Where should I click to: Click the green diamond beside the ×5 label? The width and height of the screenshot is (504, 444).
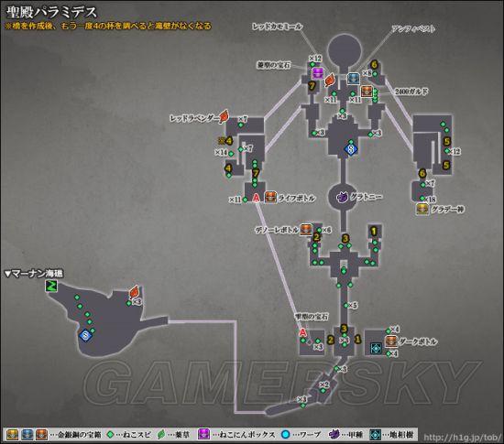pos(346,306)
